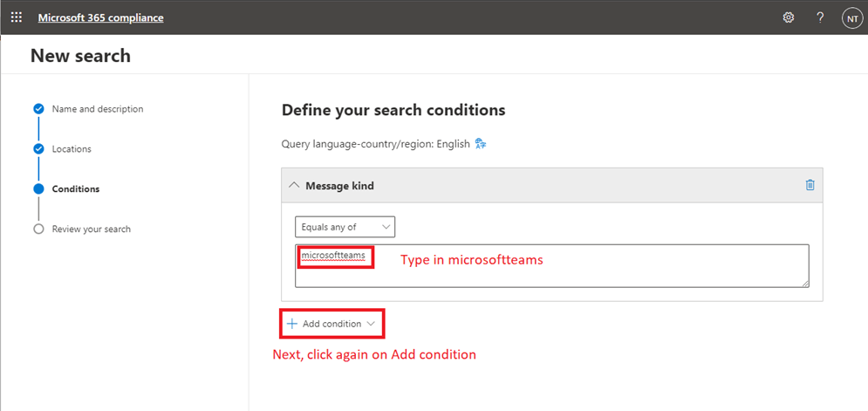Open the Equals any of dropdown
This screenshot has height=411, width=868.
click(x=345, y=227)
